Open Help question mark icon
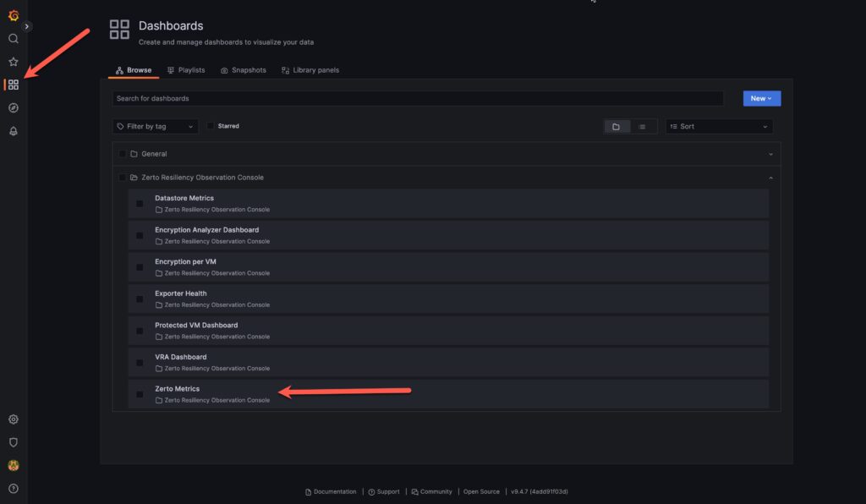This screenshot has height=504, width=866. pyautogui.click(x=14, y=489)
